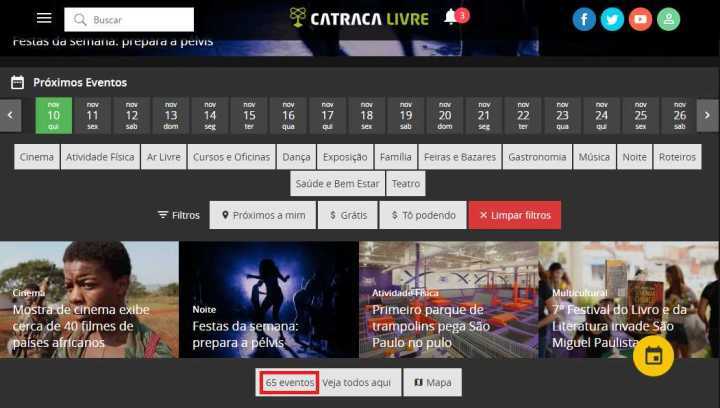The width and height of the screenshot is (720, 408).
Task: Open the Twitter profile icon
Action: 612,19
